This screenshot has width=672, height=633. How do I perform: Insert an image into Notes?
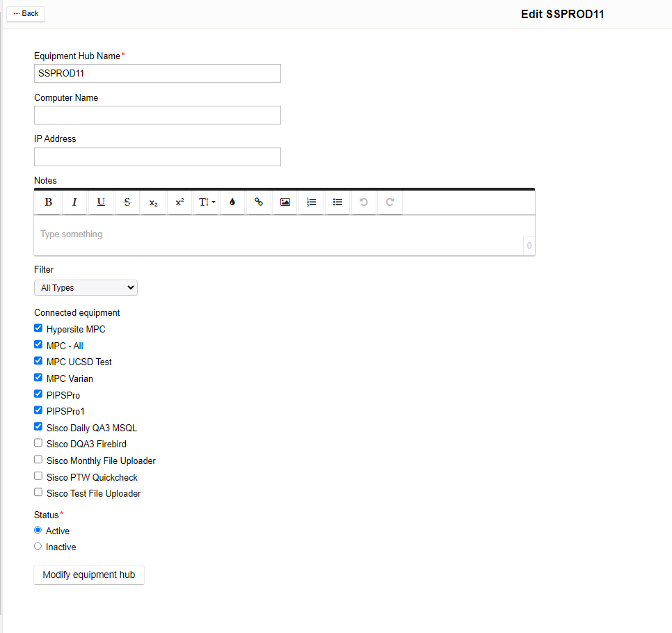(x=285, y=202)
